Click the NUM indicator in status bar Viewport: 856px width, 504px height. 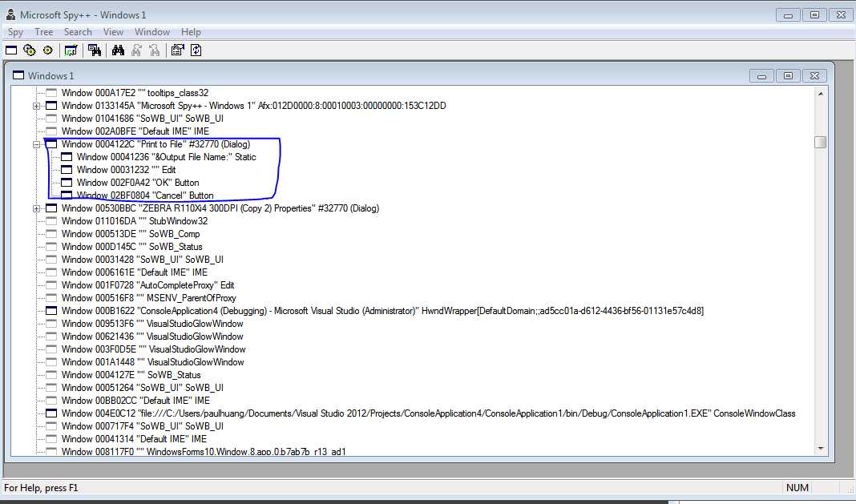[x=797, y=488]
